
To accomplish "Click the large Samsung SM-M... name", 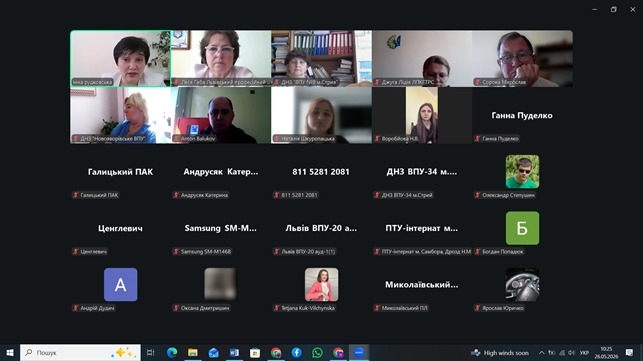I will 221,228.
